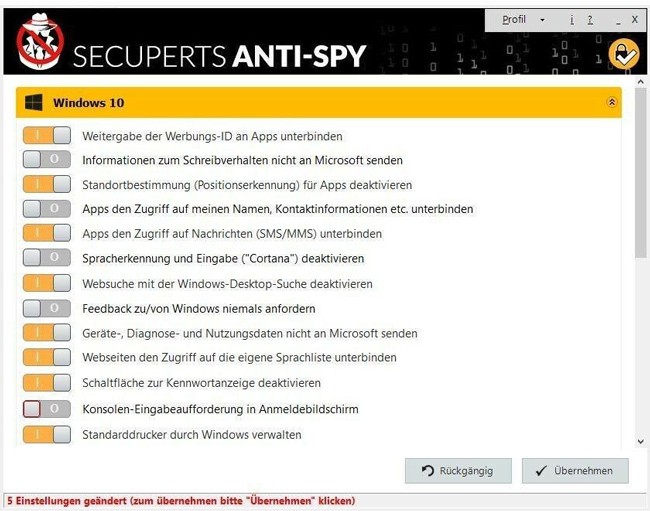Open the info (i) icon
Image resolution: width=650 pixels, height=511 pixels.
[572, 20]
